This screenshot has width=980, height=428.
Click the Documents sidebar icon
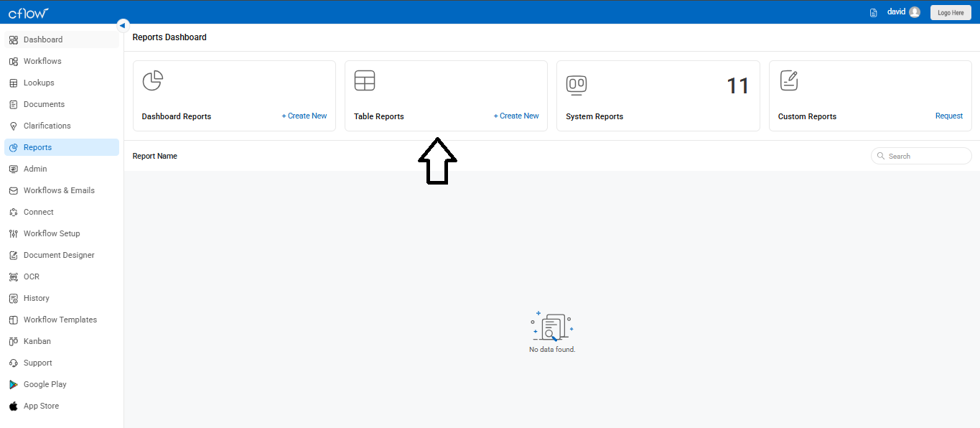pyautogui.click(x=14, y=104)
